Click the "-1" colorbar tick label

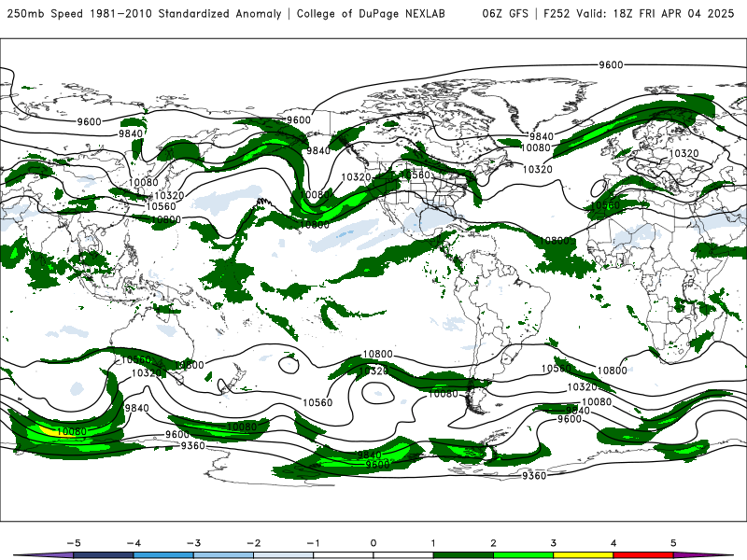(313, 543)
